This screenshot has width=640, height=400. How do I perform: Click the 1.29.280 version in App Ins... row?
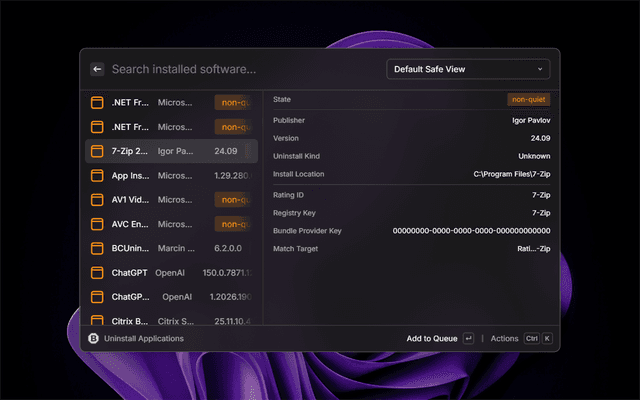pyautogui.click(x=233, y=176)
